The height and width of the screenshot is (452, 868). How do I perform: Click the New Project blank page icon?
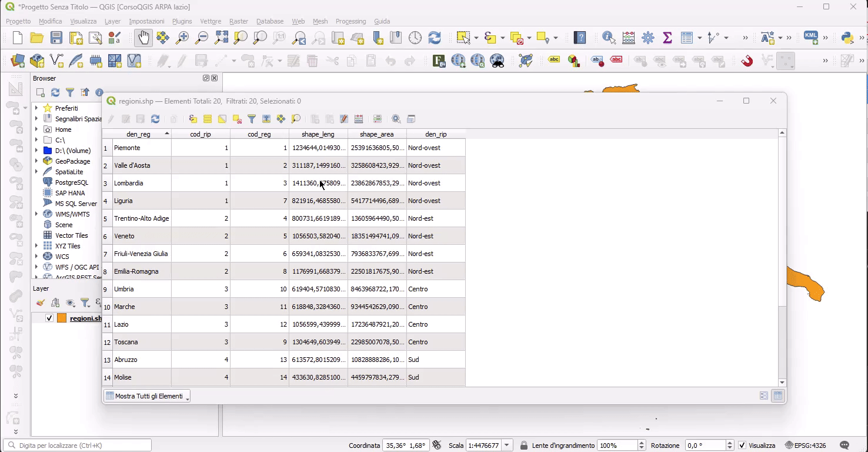click(x=18, y=38)
